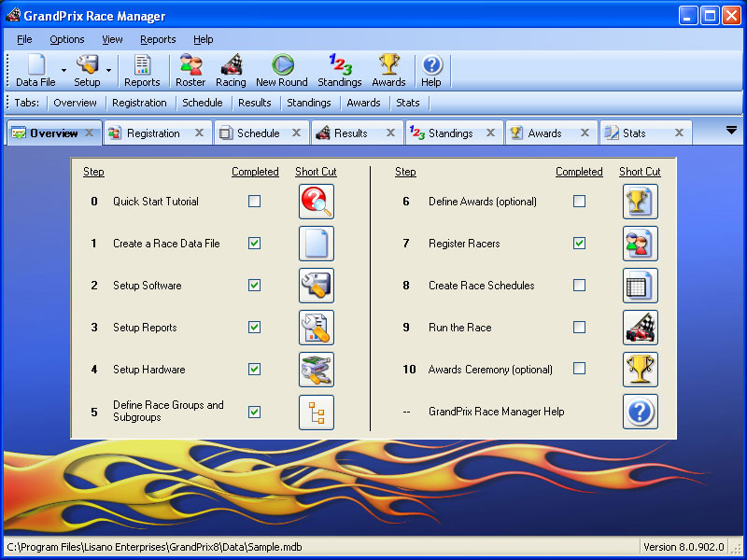747x560 pixels.
Task: Close the Awards document tab
Action: pyautogui.click(x=585, y=133)
